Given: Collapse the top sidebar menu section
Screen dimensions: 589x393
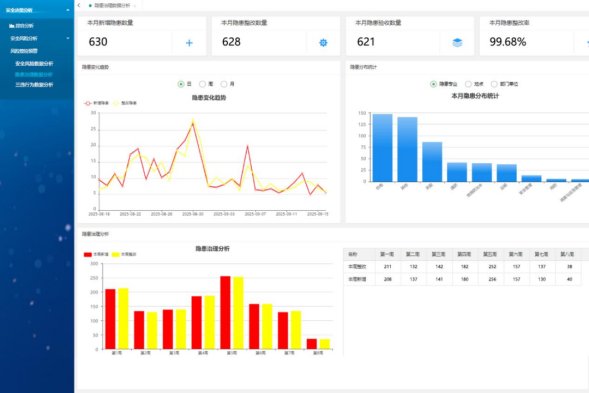Looking at the screenshot, I should click(68, 10).
